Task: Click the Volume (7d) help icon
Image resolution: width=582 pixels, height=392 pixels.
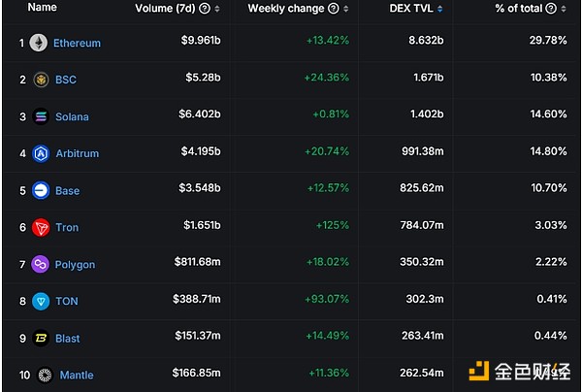Action: coord(205,8)
